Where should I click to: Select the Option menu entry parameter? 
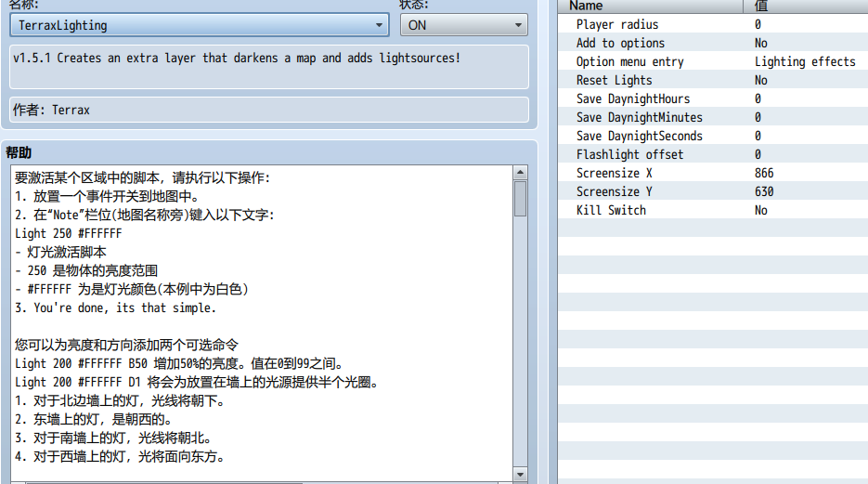coord(713,61)
